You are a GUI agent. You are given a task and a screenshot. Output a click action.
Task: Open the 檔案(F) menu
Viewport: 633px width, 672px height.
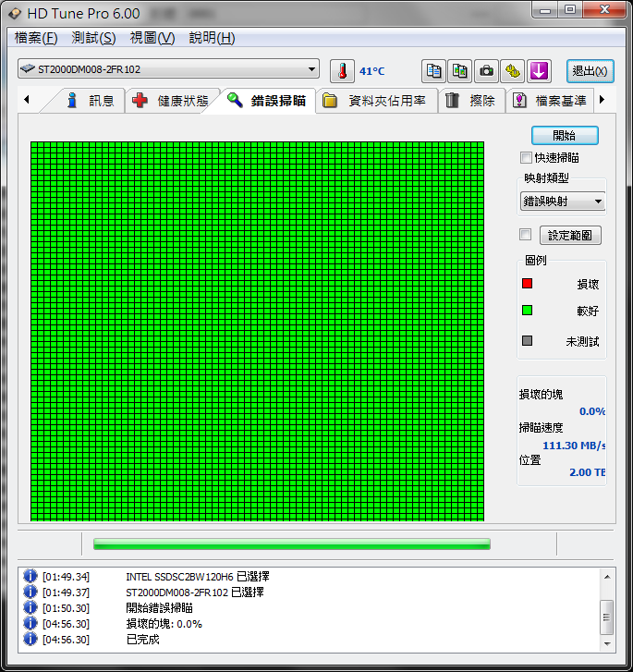click(x=36, y=38)
